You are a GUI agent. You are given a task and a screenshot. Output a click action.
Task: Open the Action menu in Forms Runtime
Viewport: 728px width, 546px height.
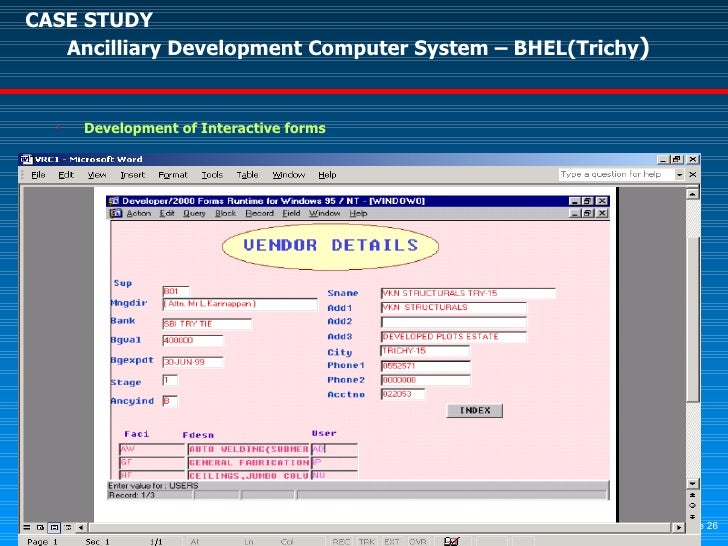pos(138,213)
